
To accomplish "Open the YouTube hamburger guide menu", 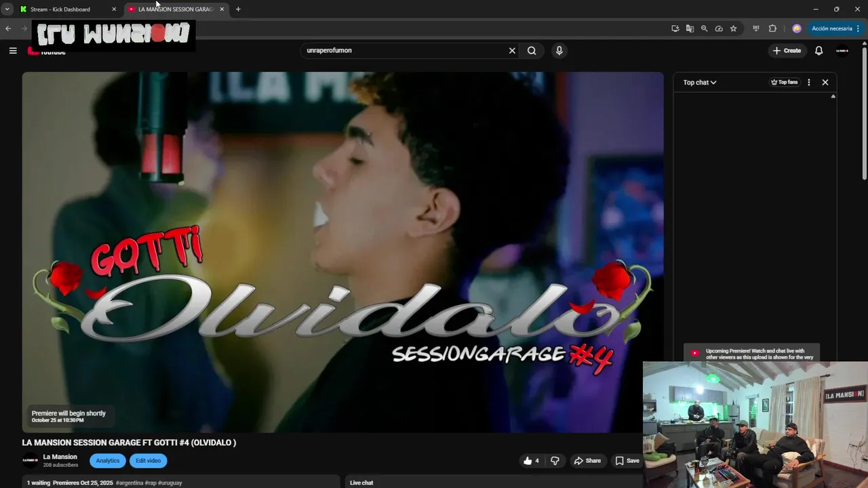I will pyautogui.click(x=13, y=51).
